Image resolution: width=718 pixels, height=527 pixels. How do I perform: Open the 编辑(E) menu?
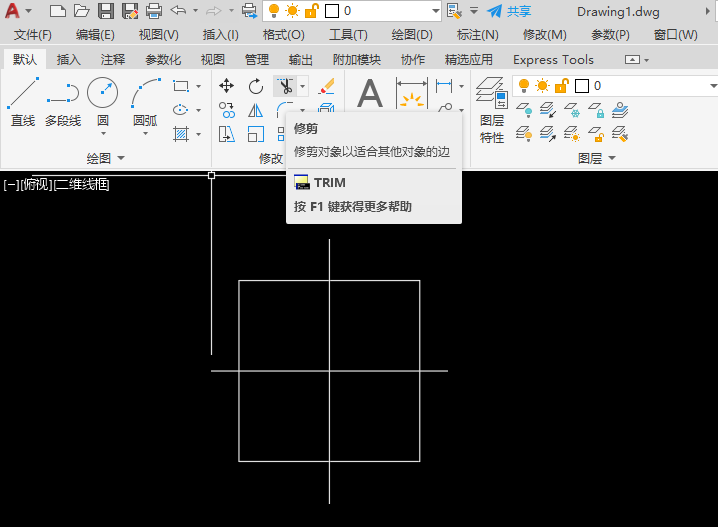95,35
